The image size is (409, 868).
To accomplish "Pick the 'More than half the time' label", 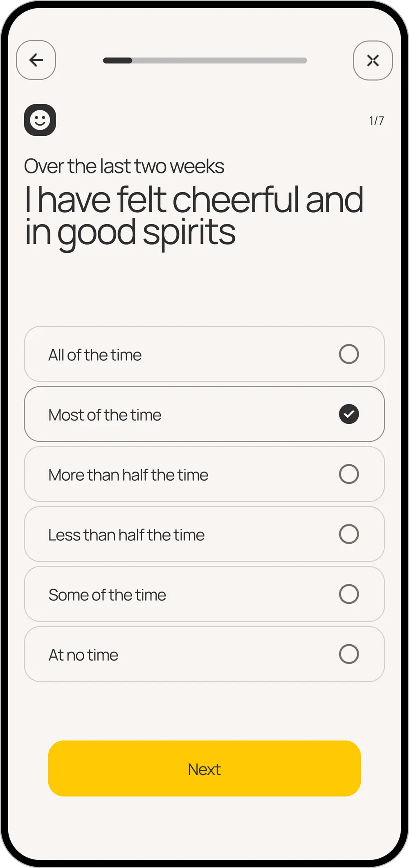I will pos(128,475).
